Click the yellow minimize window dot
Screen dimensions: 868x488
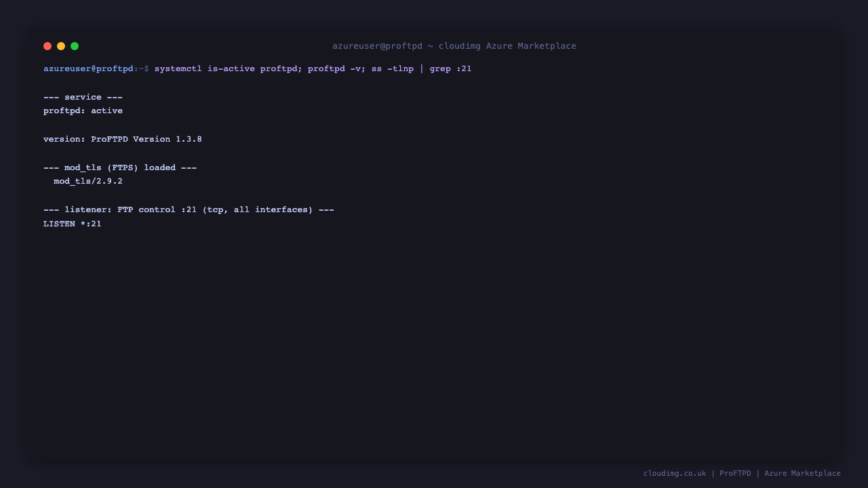[x=61, y=46]
